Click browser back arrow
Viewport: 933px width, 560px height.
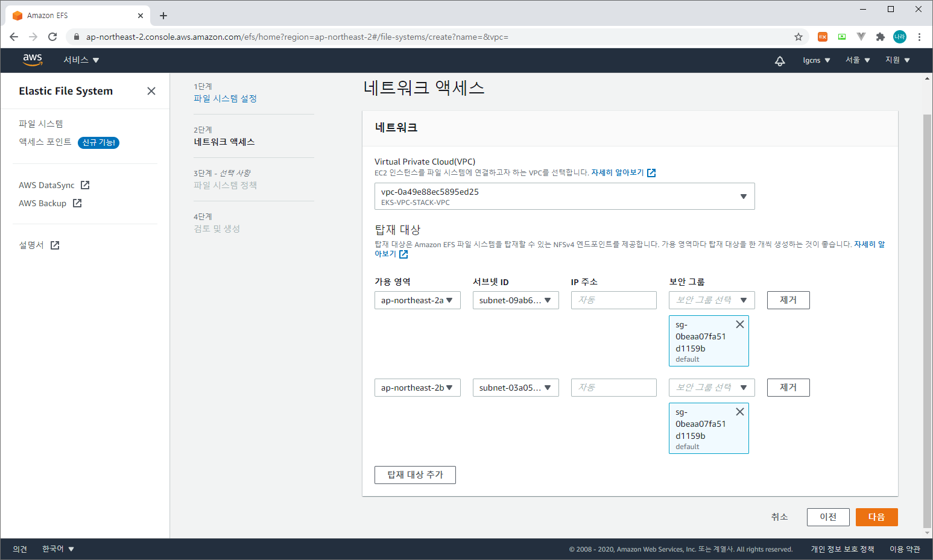14,37
